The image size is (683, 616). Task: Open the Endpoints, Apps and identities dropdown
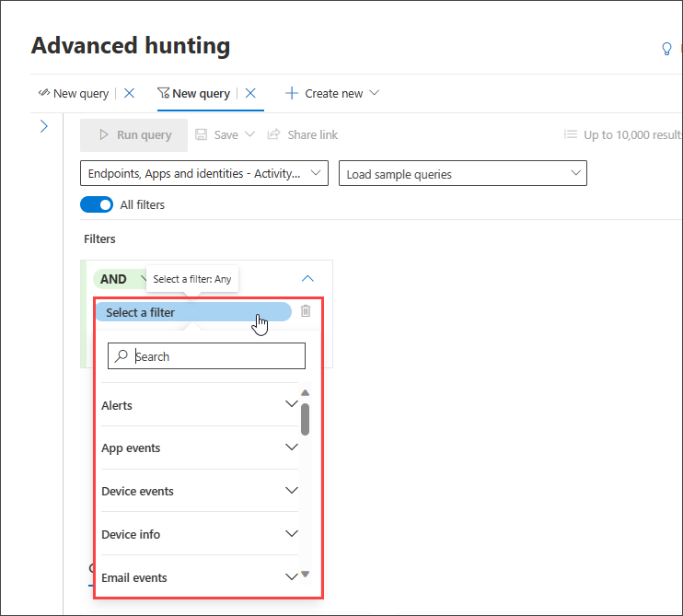click(x=204, y=173)
